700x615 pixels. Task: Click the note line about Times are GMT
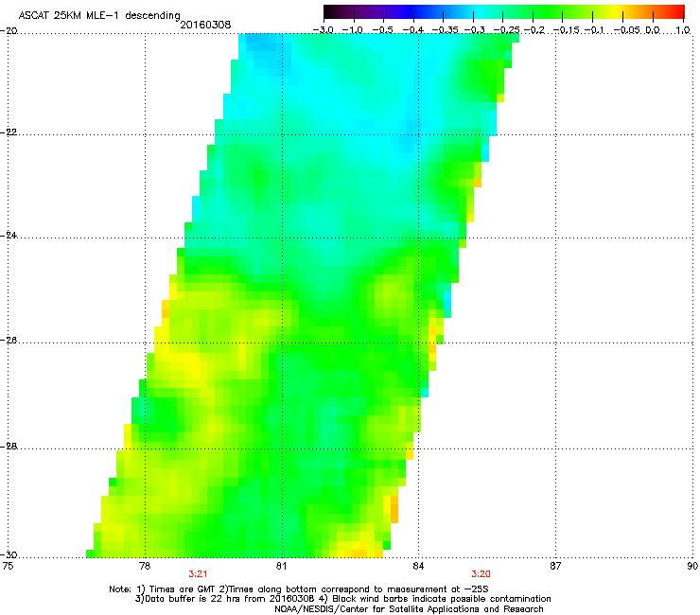click(299, 589)
